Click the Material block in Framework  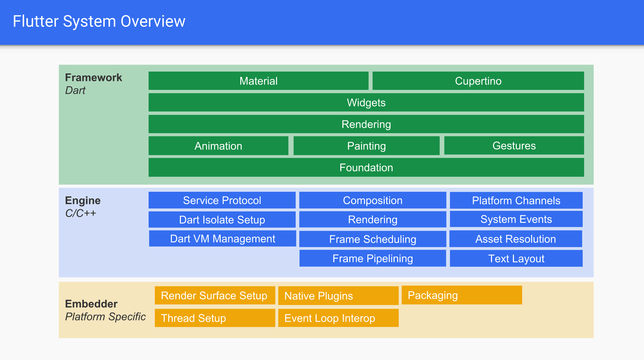tap(259, 81)
